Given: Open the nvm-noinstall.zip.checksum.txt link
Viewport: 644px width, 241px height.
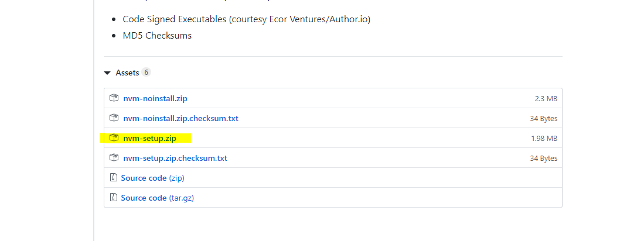Looking at the screenshot, I should 180,118.
